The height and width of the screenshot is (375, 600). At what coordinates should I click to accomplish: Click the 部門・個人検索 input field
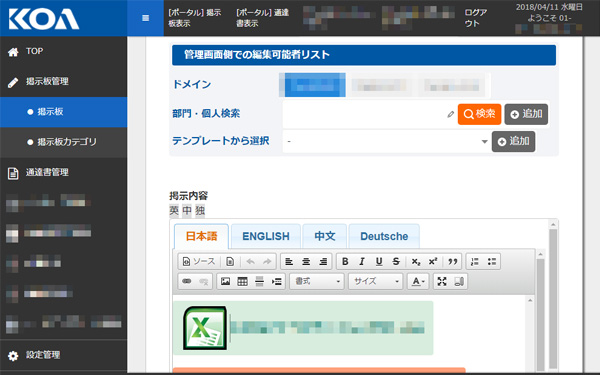click(x=364, y=114)
